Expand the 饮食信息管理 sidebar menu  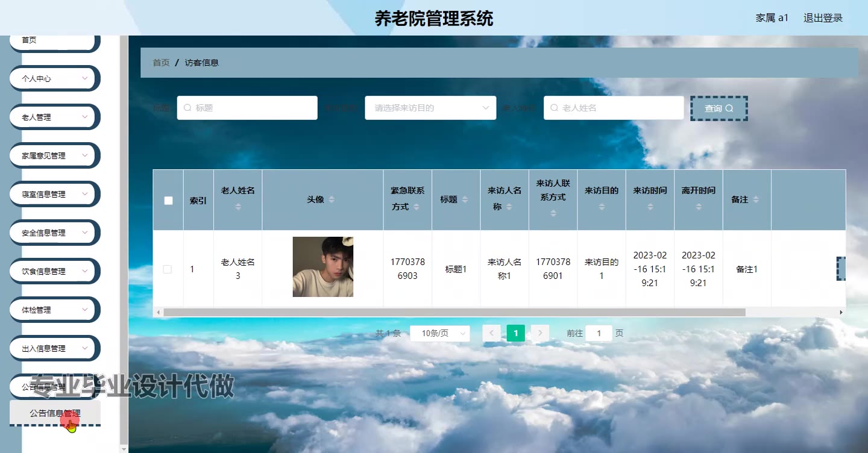[54, 271]
